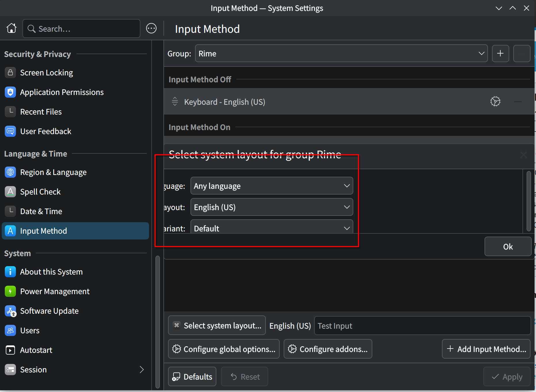Click the Apply button
The width and height of the screenshot is (536, 392).
[x=507, y=377]
